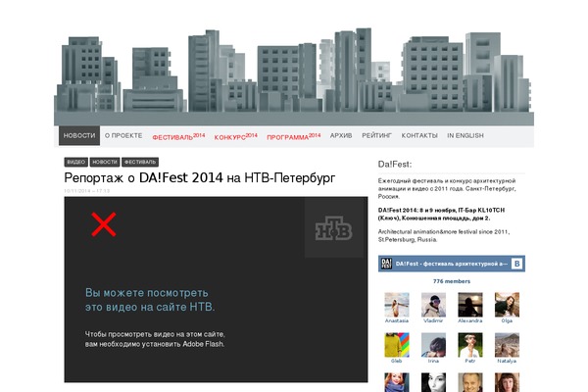Open the РЕЙТИНГ menu item
The image size is (588, 392).
(376, 135)
